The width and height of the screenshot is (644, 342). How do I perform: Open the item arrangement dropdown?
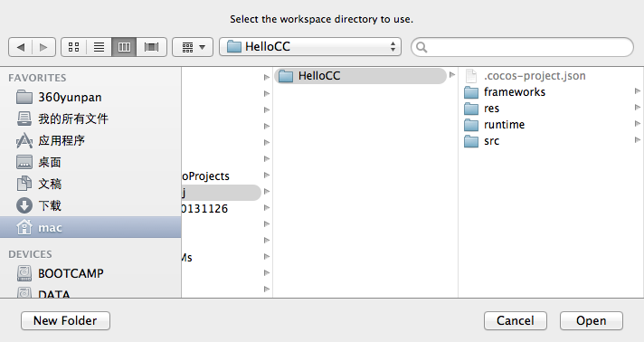tap(193, 47)
